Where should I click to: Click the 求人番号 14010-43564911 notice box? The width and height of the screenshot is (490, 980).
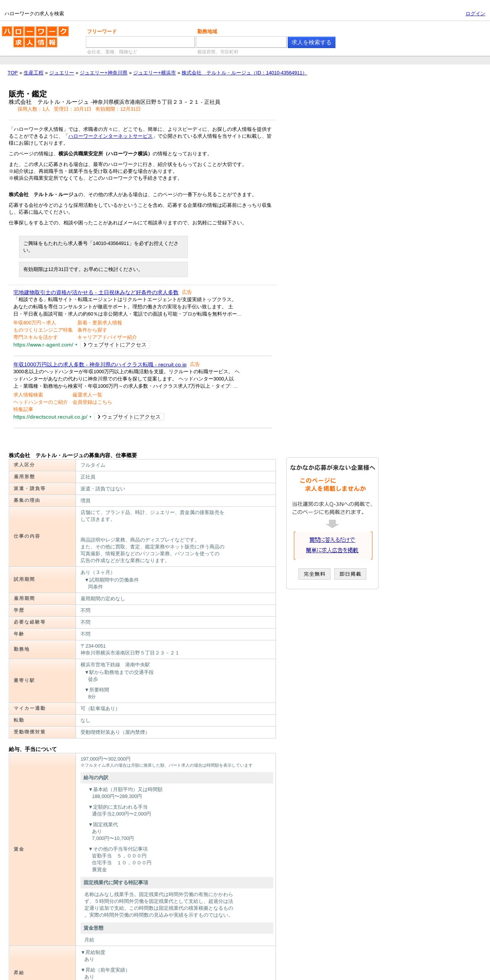pos(103,247)
